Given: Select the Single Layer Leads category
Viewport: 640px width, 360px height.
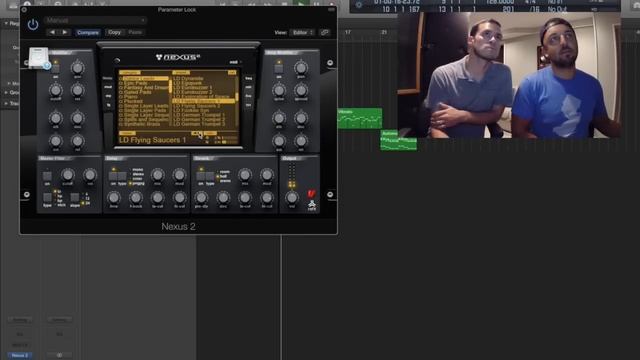Looking at the screenshot, I should click(x=144, y=106).
